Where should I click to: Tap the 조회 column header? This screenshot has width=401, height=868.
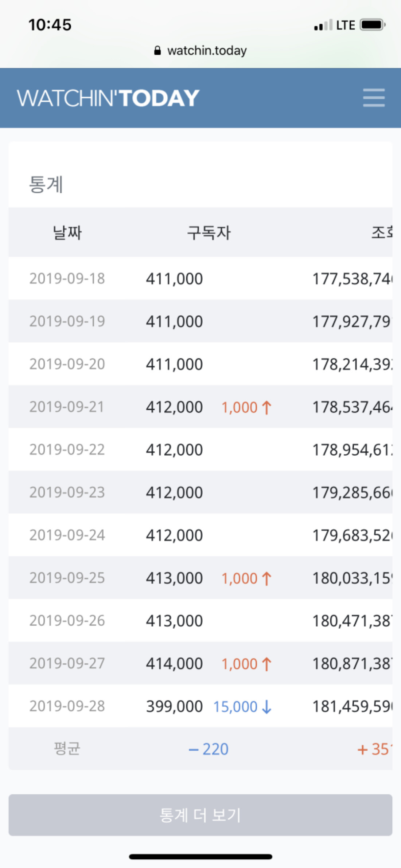[382, 232]
